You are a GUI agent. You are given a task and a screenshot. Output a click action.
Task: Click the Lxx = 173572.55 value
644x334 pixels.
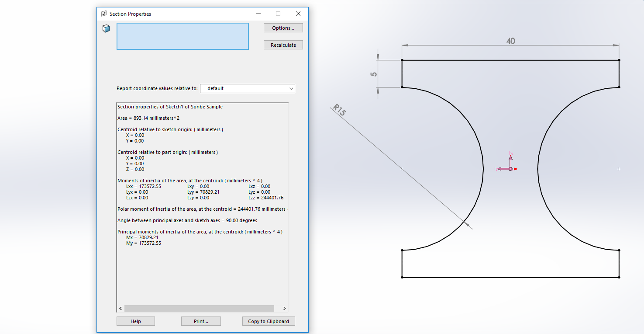coord(144,186)
